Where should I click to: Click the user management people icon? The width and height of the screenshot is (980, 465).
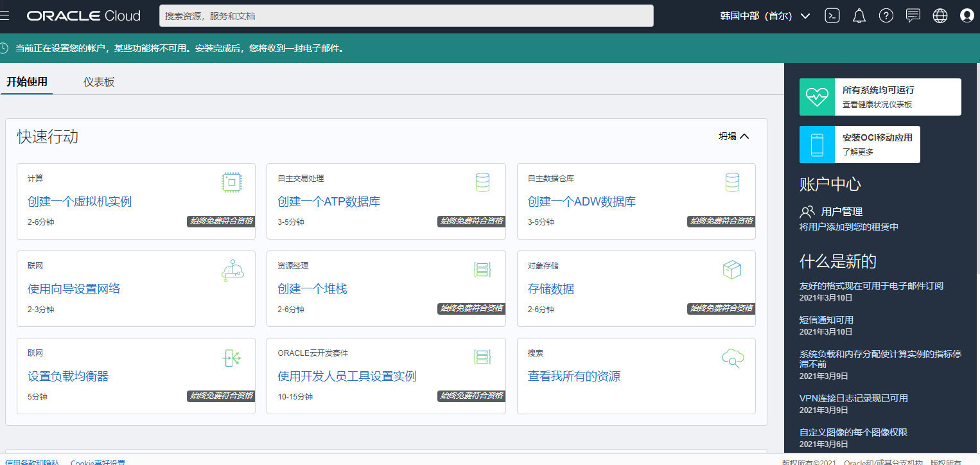[x=807, y=211]
